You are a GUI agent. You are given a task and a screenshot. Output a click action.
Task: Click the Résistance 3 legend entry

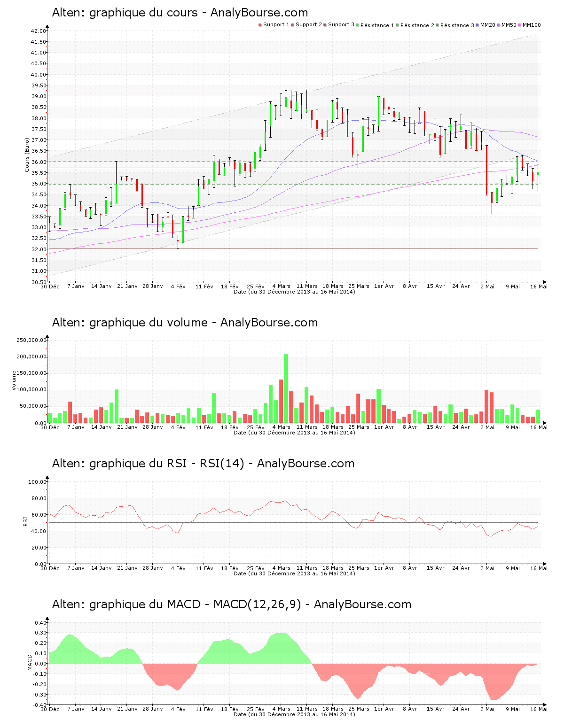455,25
